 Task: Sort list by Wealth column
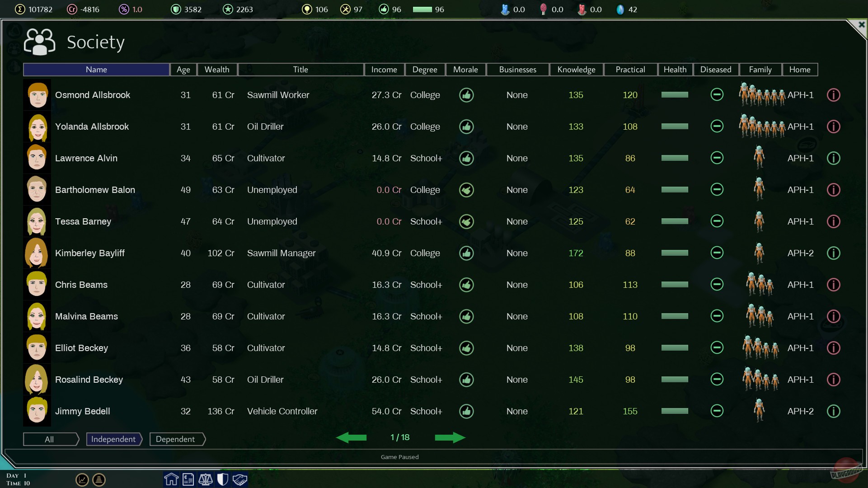pos(217,70)
